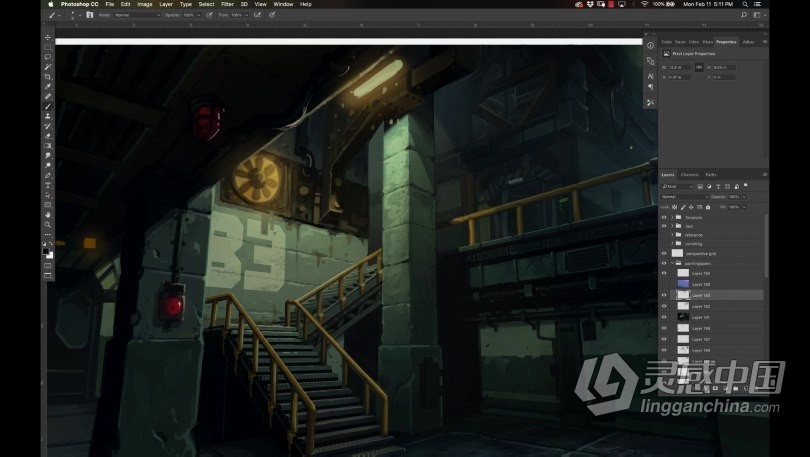810x457 pixels.
Task: Switch to the Adjustments panel tab
Action: [x=748, y=42]
